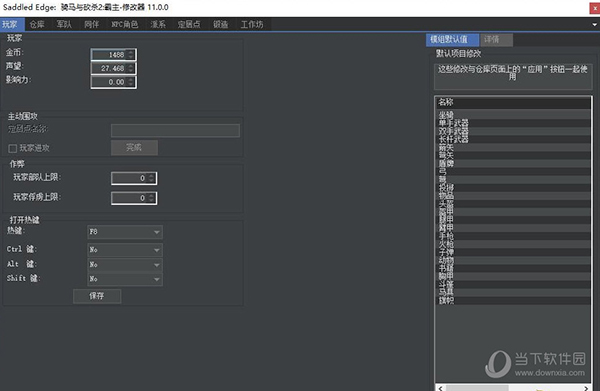This screenshot has width=600, height=391.
Task: Decrease 金币 with the down spinner
Action: [x=131, y=57]
